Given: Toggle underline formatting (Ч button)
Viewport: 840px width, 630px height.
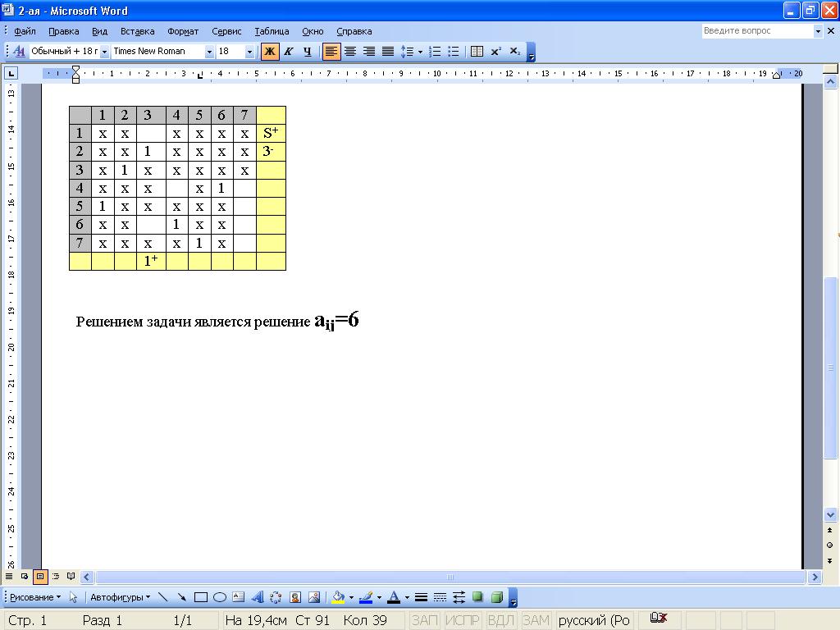Looking at the screenshot, I should (308, 52).
